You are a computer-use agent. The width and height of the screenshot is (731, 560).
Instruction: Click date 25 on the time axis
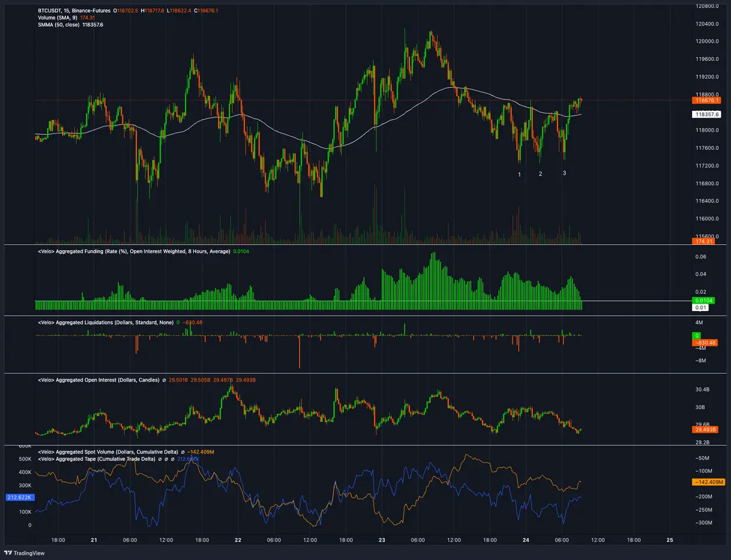pyautogui.click(x=670, y=539)
